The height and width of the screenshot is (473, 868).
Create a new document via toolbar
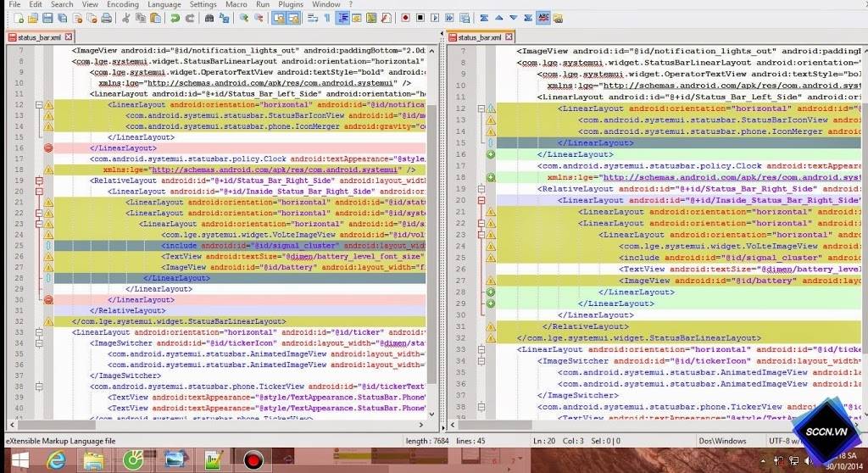pos(19,19)
